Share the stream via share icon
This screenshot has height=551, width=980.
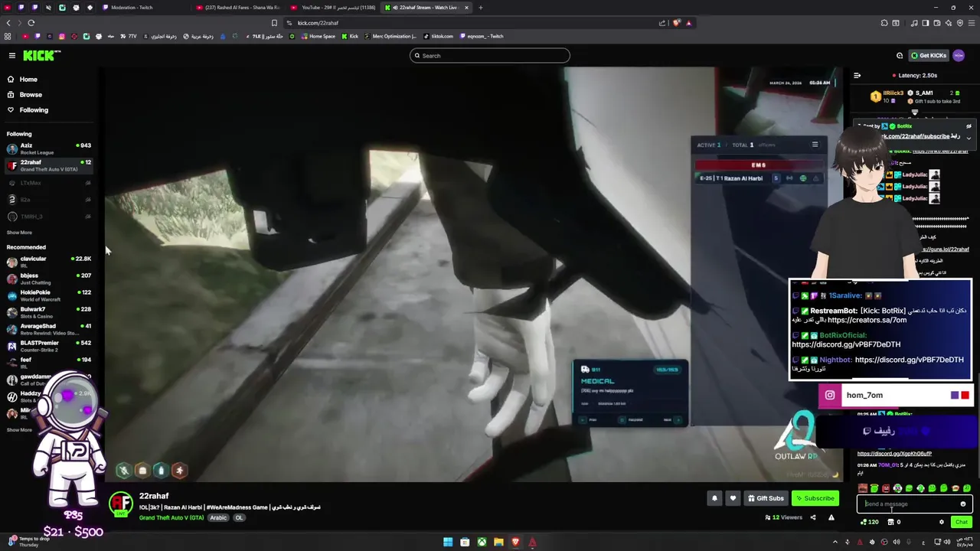813,517
